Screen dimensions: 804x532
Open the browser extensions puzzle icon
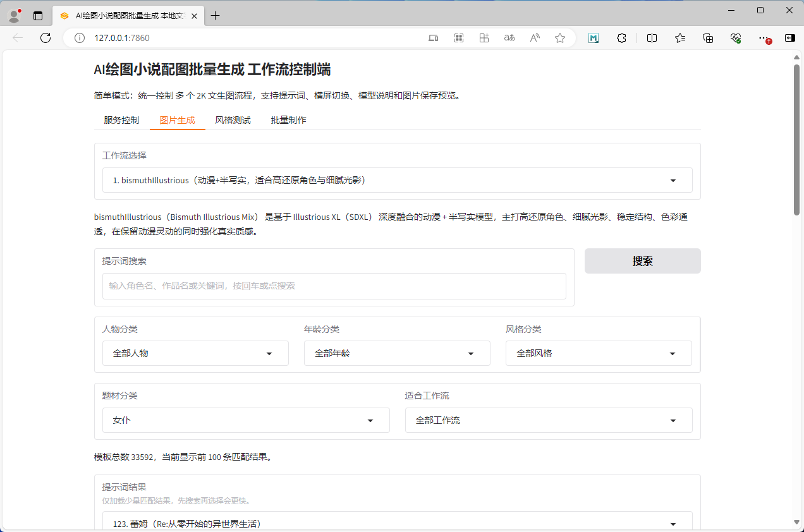pyautogui.click(x=621, y=38)
